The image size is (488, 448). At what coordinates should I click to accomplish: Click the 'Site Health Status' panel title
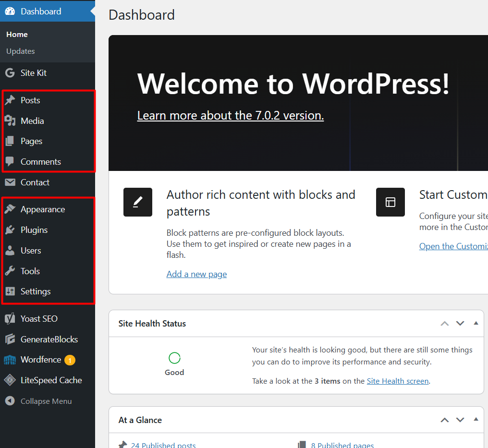[152, 324]
